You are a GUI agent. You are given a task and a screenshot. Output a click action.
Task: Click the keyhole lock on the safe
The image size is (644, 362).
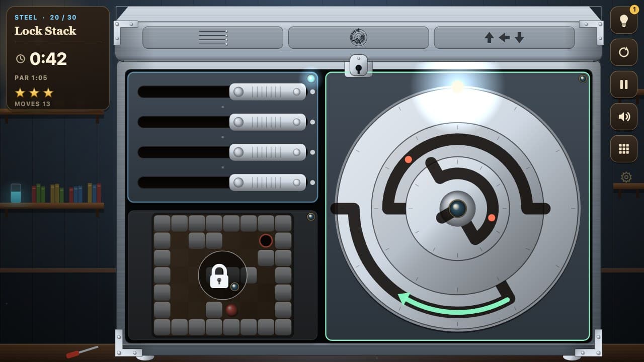pos(358,65)
